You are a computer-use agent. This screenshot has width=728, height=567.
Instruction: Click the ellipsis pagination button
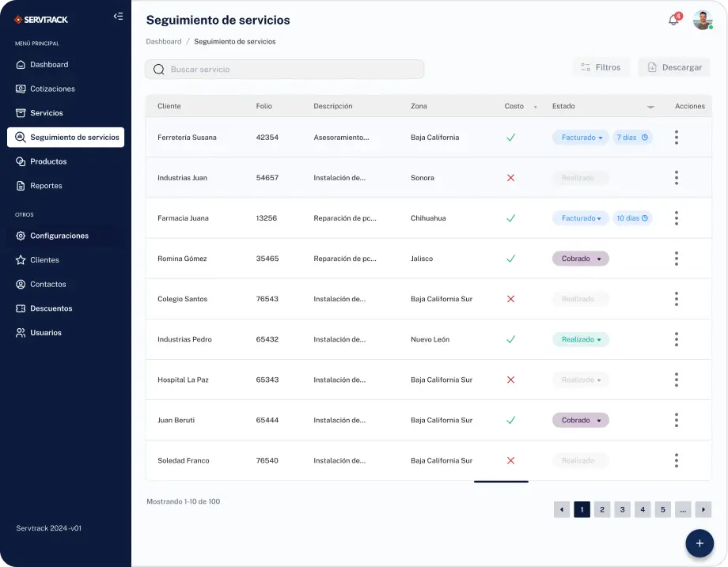tap(683, 509)
